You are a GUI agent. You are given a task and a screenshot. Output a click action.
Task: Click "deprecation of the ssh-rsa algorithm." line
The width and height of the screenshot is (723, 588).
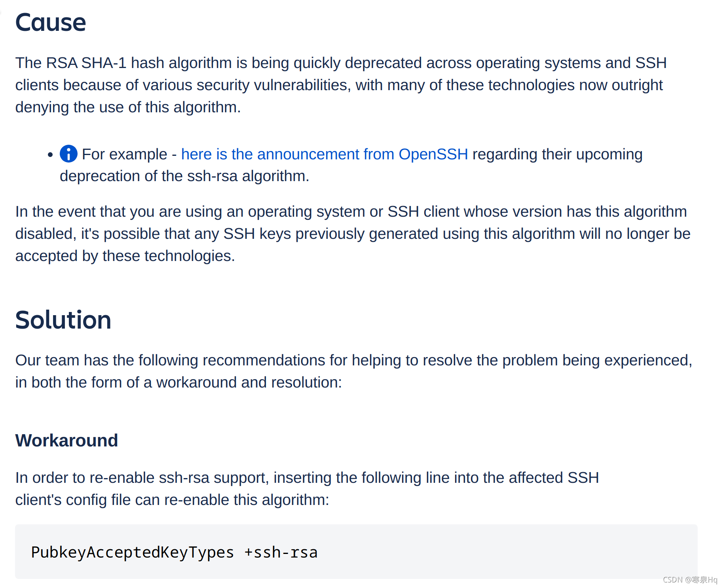[184, 176]
